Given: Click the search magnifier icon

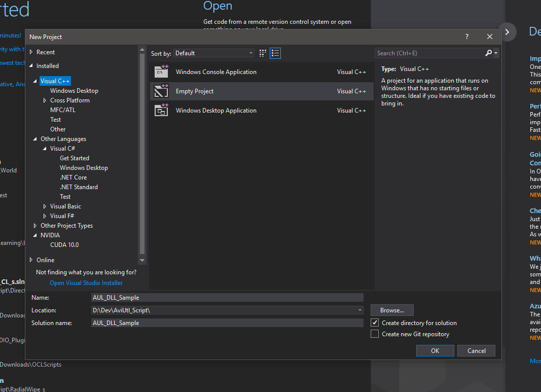Looking at the screenshot, I should click(x=487, y=53).
